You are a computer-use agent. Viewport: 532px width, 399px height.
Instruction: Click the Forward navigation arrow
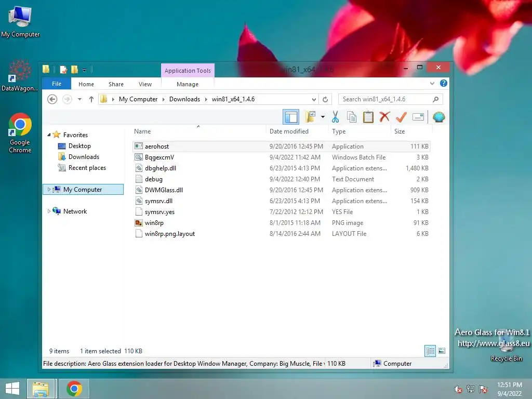[x=67, y=99]
